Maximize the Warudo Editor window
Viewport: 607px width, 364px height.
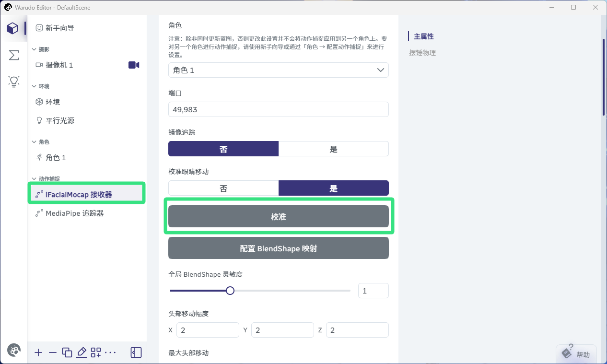[x=573, y=7]
